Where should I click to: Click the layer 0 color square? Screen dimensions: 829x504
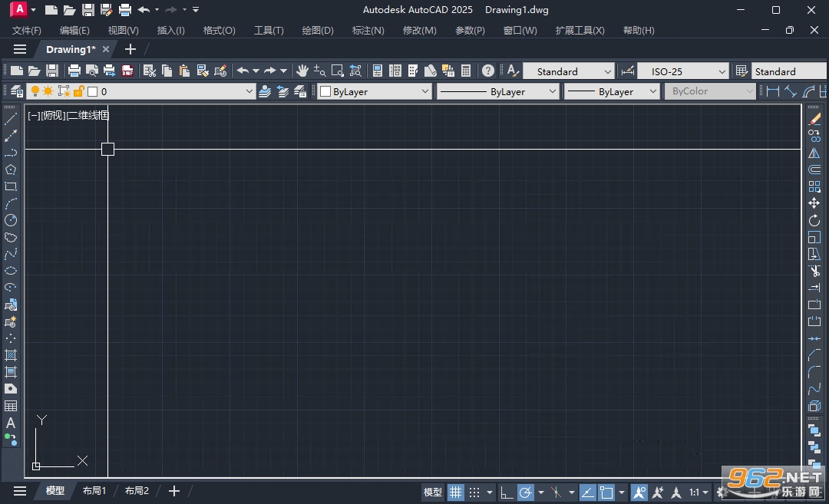coord(93,91)
